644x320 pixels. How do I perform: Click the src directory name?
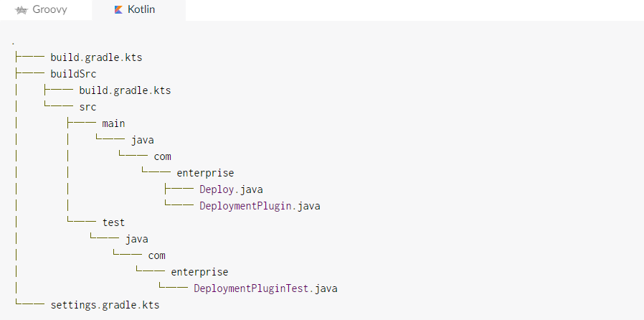pyautogui.click(x=87, y=107)
